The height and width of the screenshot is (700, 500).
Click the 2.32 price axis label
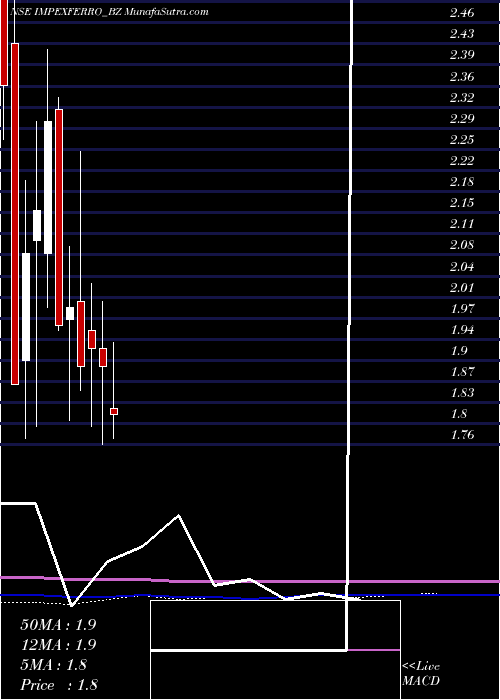(462, 97)
